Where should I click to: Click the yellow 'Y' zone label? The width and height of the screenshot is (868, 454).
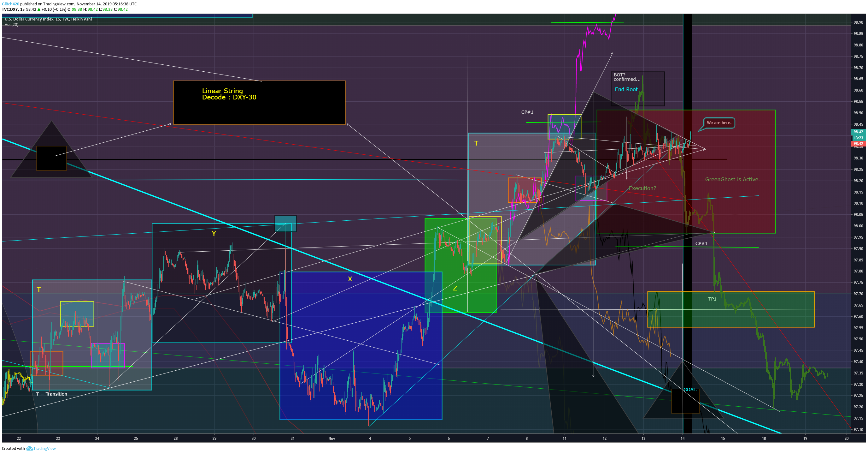[214, 233]
